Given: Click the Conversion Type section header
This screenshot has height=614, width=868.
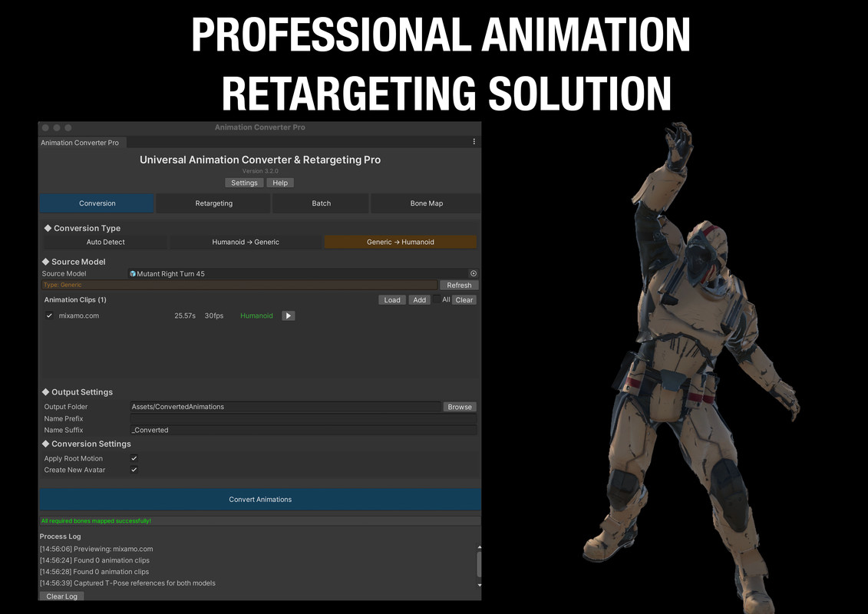Looking at the screenshot, I should pyautogui.click(x=82, y=228).
